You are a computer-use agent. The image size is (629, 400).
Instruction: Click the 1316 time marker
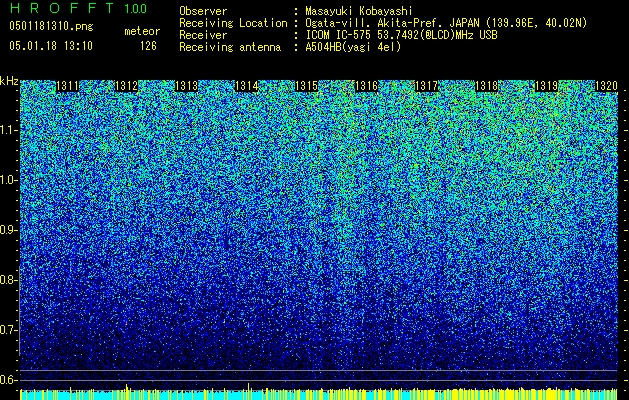(x=366, y=86)
